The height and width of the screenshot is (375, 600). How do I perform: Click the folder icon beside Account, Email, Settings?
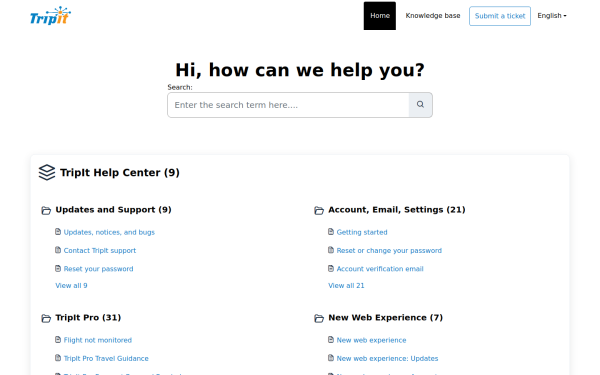click(x=319, y=210)
